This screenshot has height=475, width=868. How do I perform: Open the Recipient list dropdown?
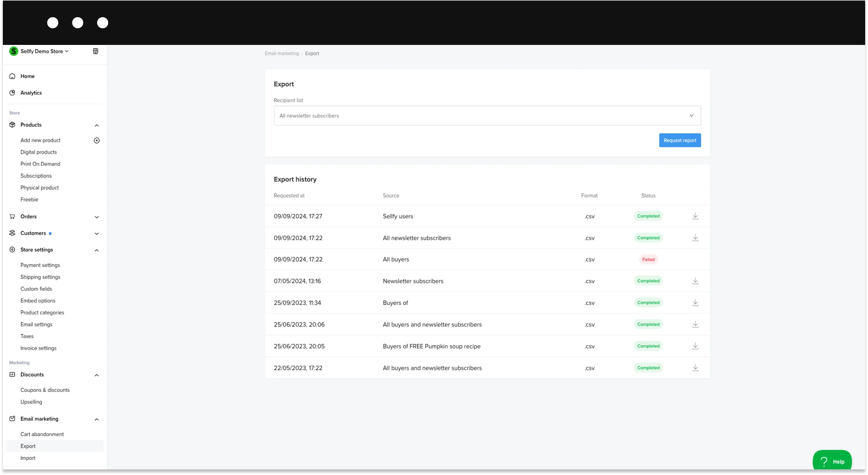pos(487,116)
